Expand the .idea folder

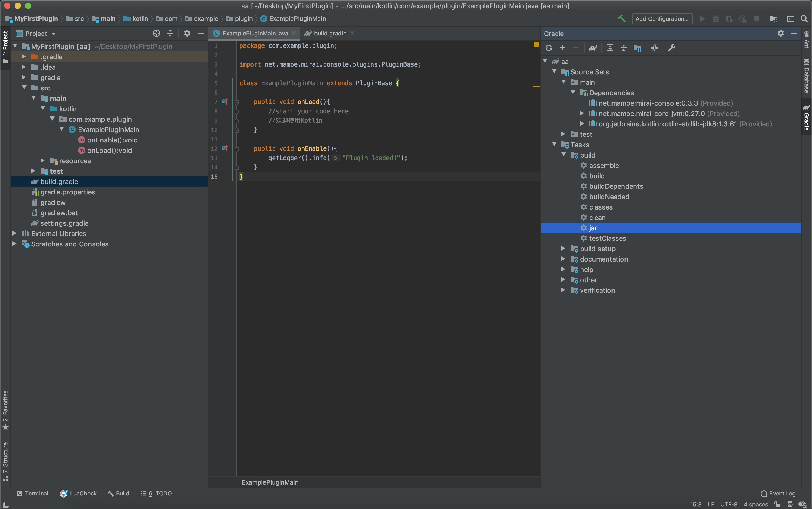(24, 67)
